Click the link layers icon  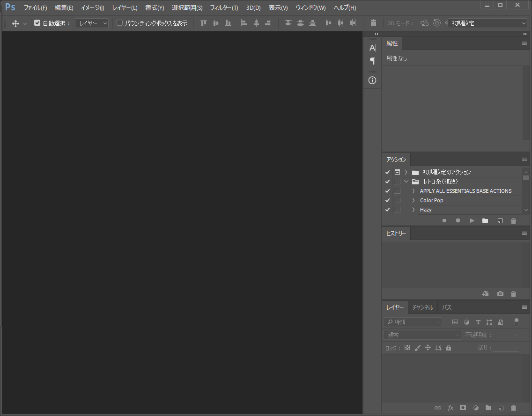pos(438,408)
